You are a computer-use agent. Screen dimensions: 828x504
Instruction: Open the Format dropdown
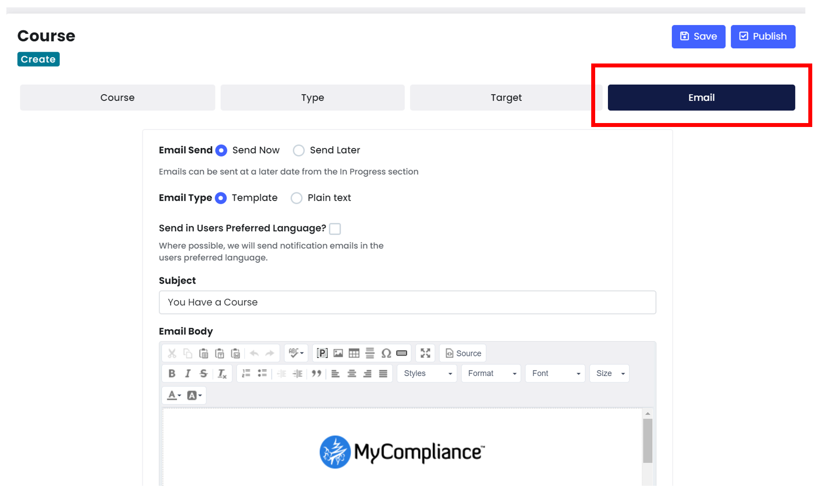point(491,374)
